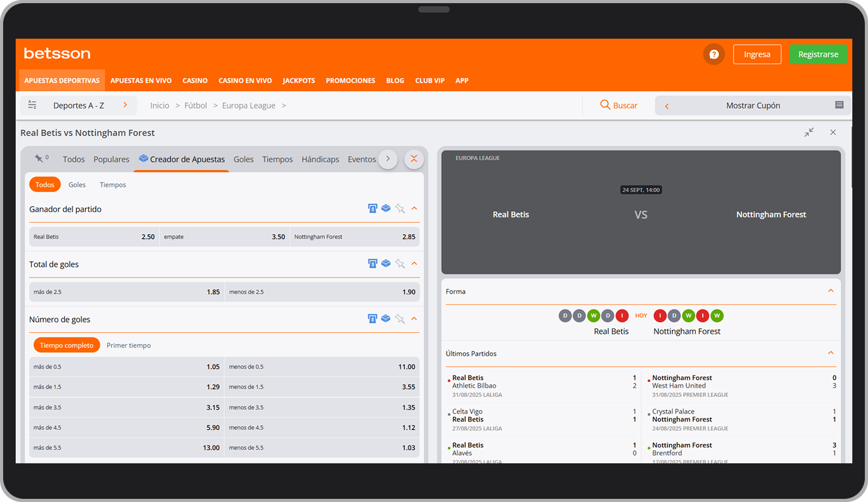The width and height of the screenshot is (868, 502).
Task: Open Casino en Vivo section
Action: pyautogui.click(x=245, y=81)
